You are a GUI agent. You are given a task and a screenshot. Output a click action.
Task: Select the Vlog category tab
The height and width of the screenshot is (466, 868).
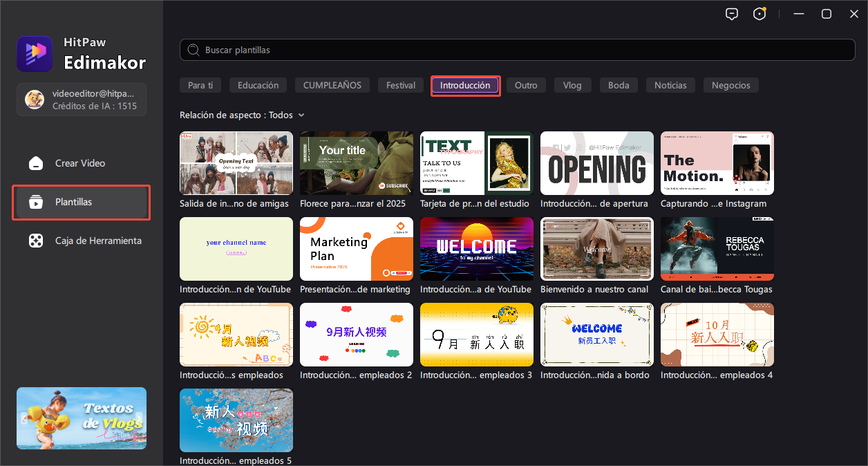point(572,86)
